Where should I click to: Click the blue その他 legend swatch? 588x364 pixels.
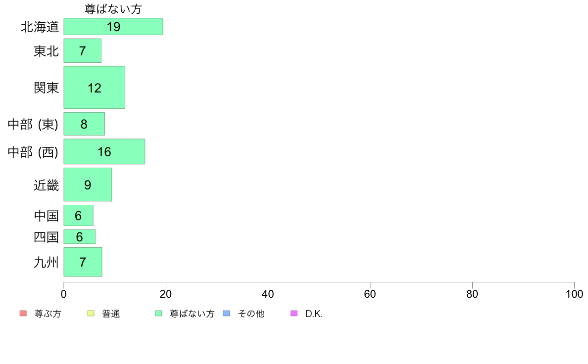(227, 314)
